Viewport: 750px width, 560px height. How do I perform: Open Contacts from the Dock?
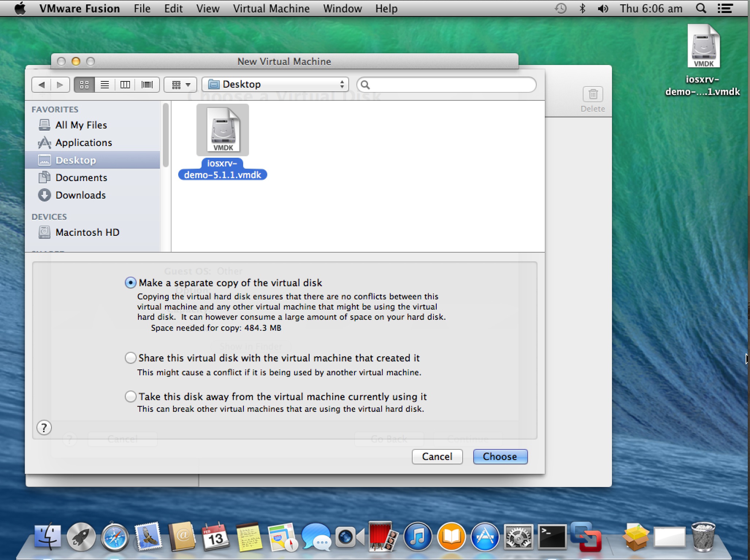coord(182,537)
